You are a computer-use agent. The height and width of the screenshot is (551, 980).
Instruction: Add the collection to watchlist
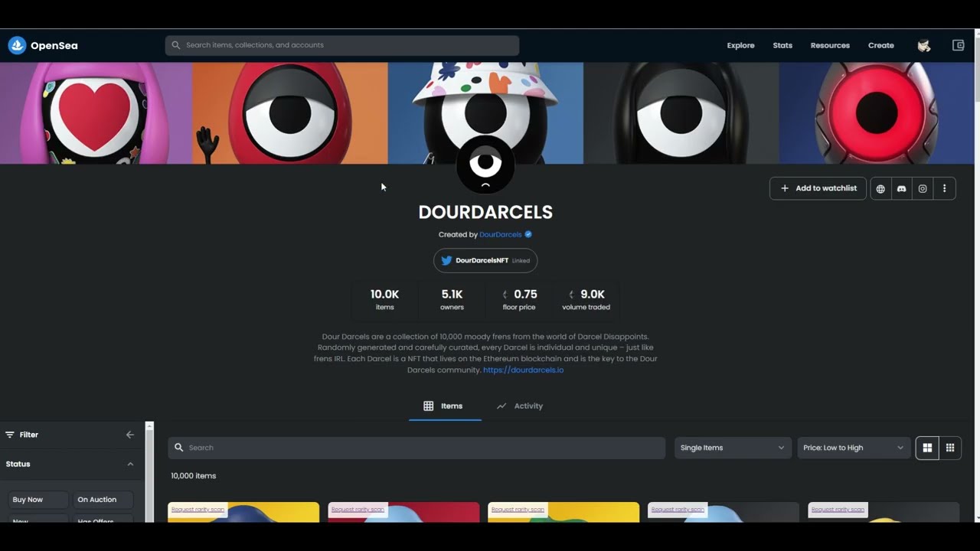pos(818,188)
